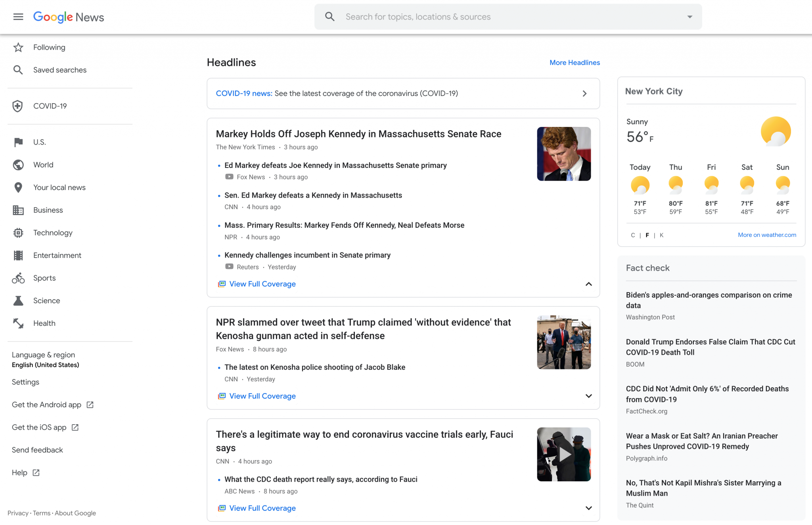The image size is (812, 525).
Task: Click the large Sunny weather icon
Action: 776,131
